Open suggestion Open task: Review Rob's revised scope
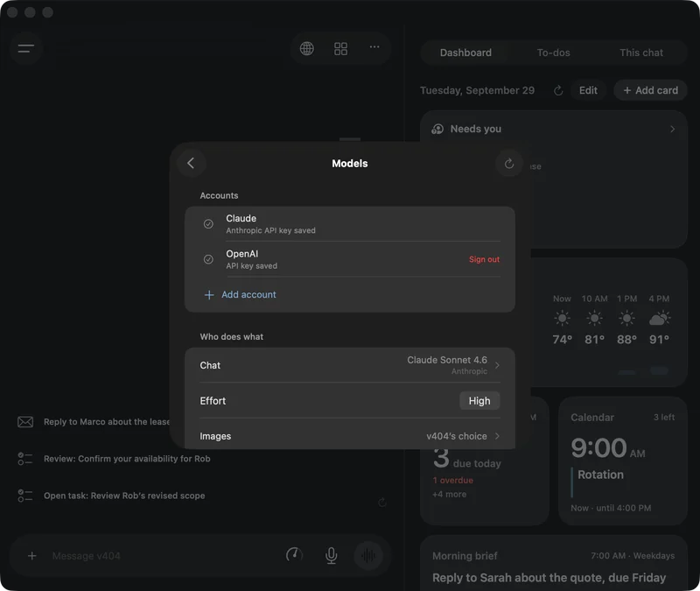The width and height of the screenshot is (700, 591). click(124, 496)
